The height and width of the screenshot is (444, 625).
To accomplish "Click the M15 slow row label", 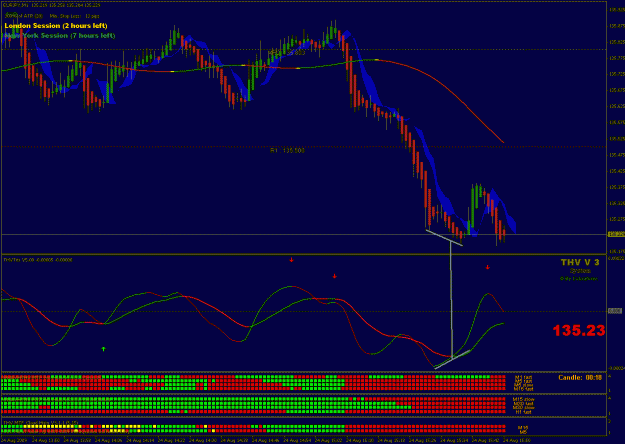I will (523, 399).
